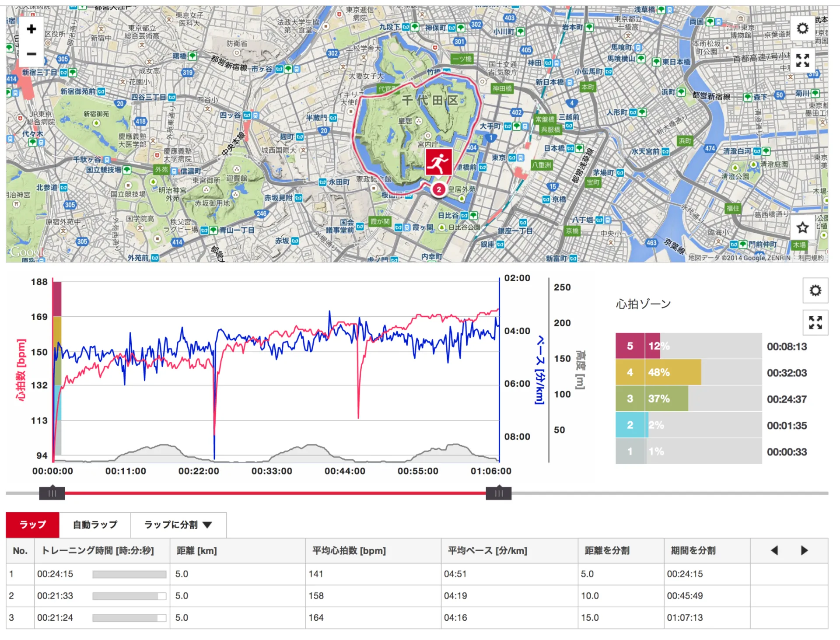
Task: Zoom out on the map
Action: click(31, 54)
